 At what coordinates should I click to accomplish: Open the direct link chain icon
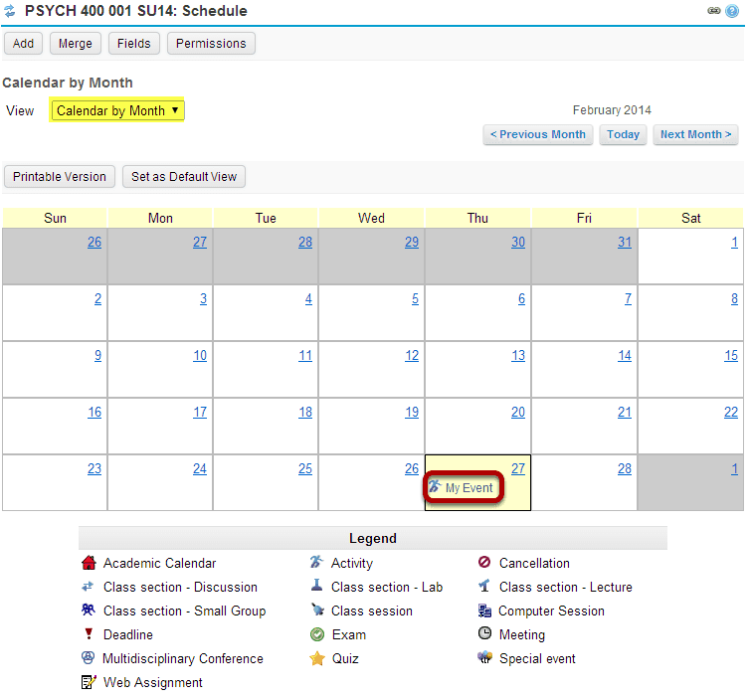(713, 11)
